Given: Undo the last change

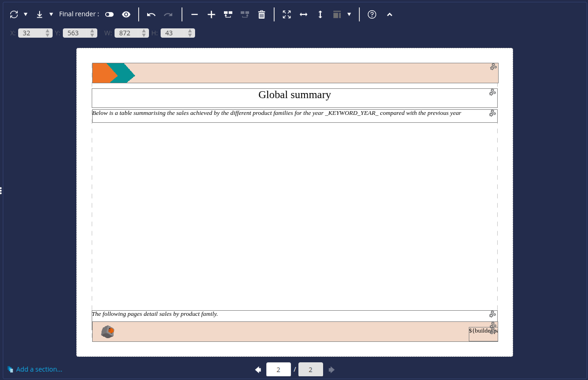Looking at the screenshot, I should point(151,14).
